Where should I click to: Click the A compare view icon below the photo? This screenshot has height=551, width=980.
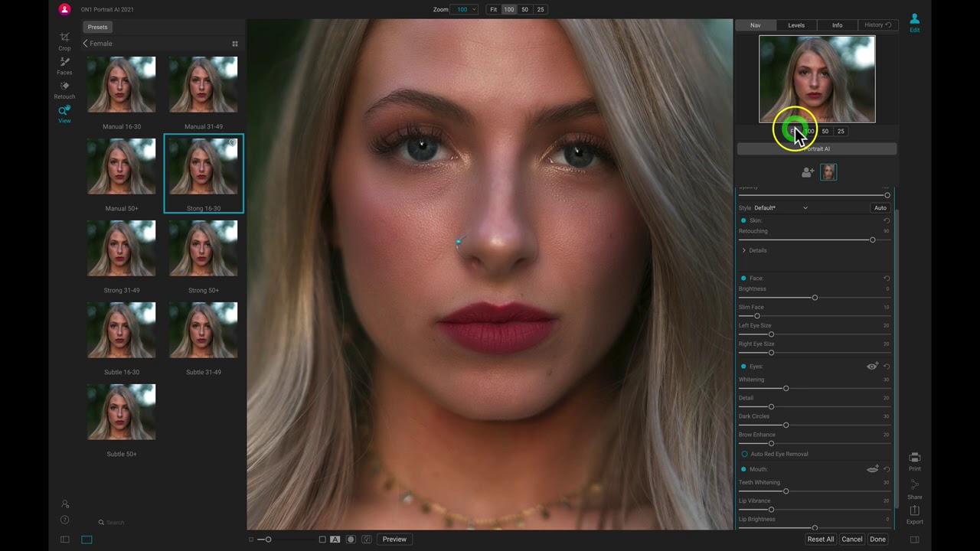click(x=335, y=540)
